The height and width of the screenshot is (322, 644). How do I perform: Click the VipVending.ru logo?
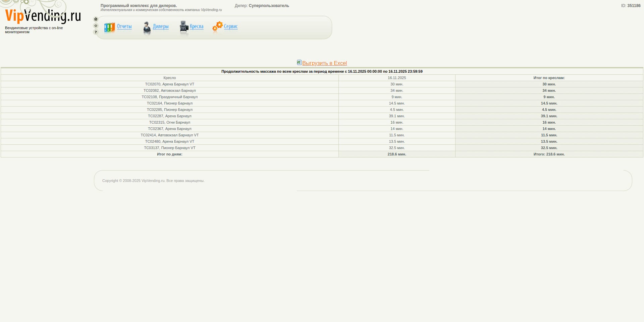point(43,16)
